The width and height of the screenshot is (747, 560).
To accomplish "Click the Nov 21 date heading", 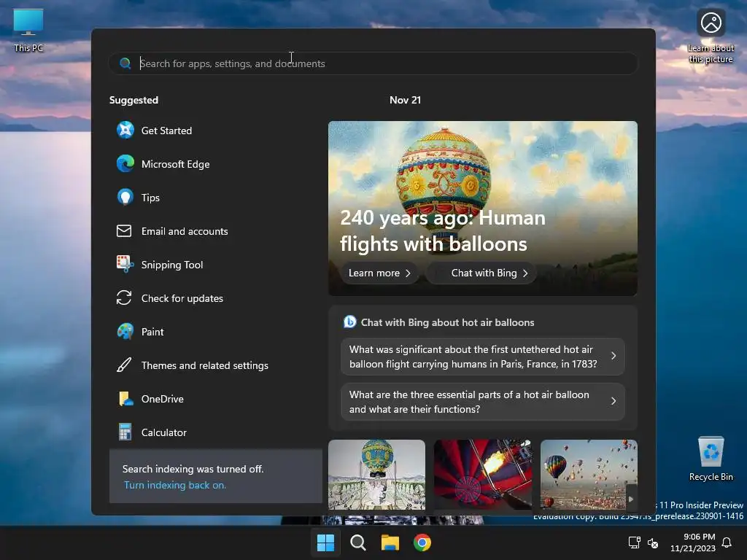I will [405, 99].
